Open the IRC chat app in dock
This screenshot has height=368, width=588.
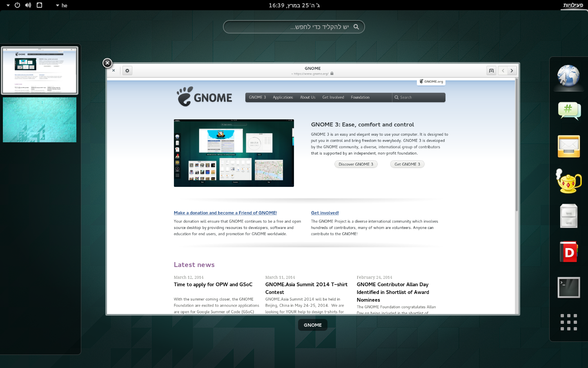click(x=569, y=111)
